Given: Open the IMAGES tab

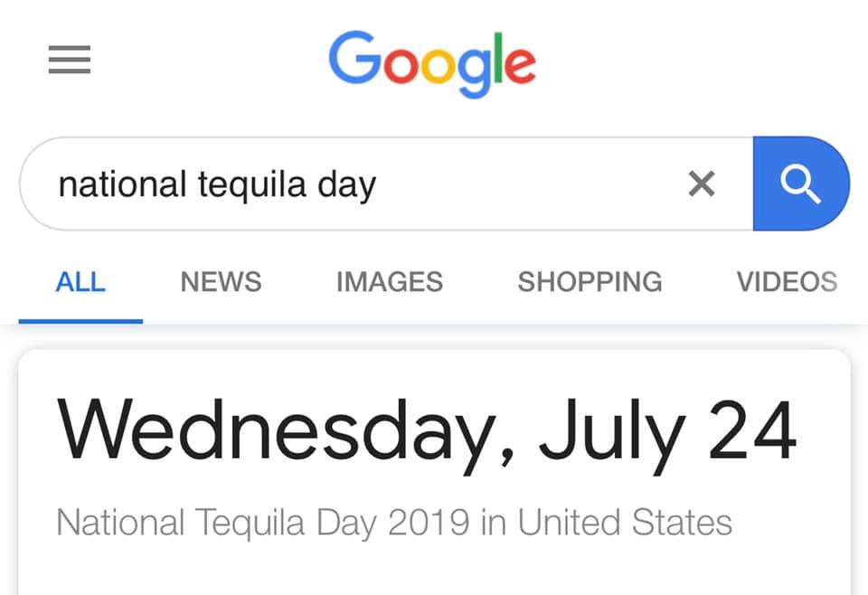Looking at the screenshot, I should (x=390, y=282).
